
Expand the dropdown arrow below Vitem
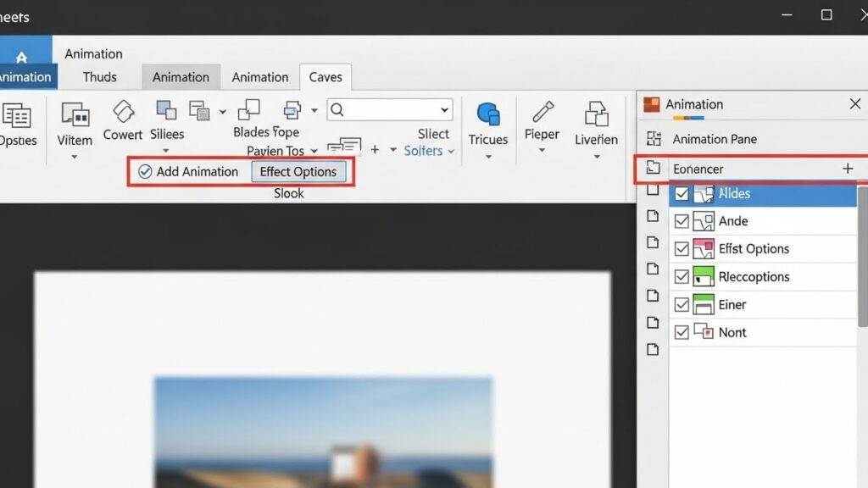[75, 157]
